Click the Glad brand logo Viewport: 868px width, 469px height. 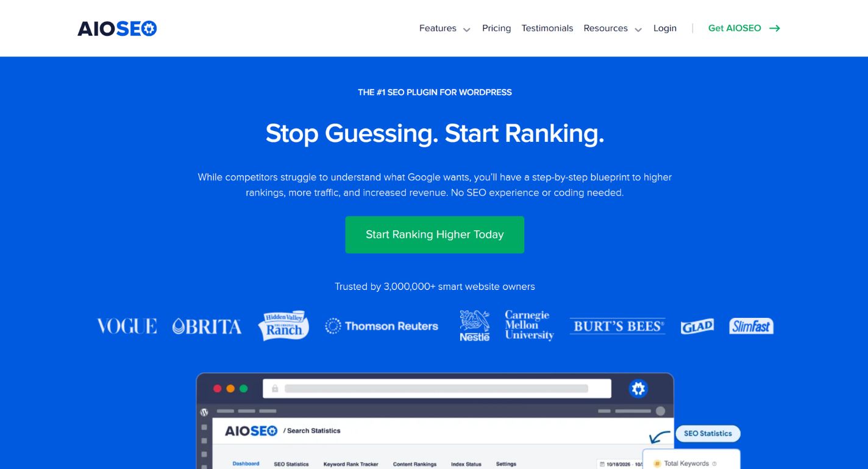coord(697,326)
